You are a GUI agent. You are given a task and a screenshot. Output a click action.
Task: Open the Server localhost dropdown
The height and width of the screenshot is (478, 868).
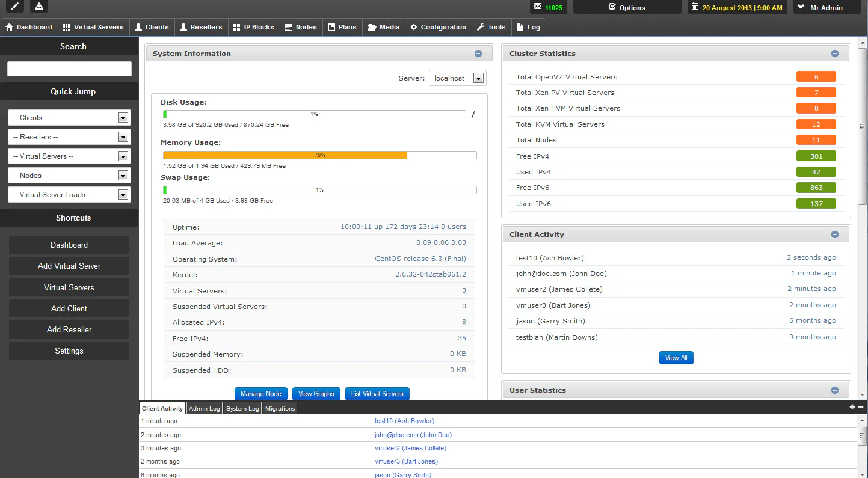[x=457, y=78]
